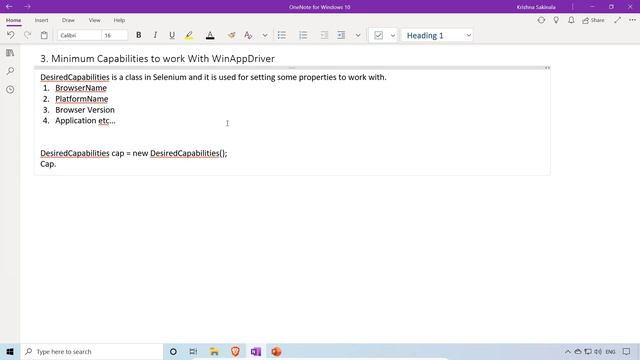Click the line starting with Cap.
This screenshot has height=360, width=640.
point(48,164)
